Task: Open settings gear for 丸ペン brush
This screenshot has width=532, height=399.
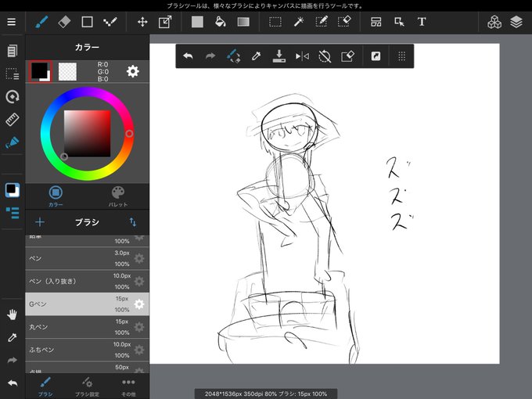Action: pos(139,327)
